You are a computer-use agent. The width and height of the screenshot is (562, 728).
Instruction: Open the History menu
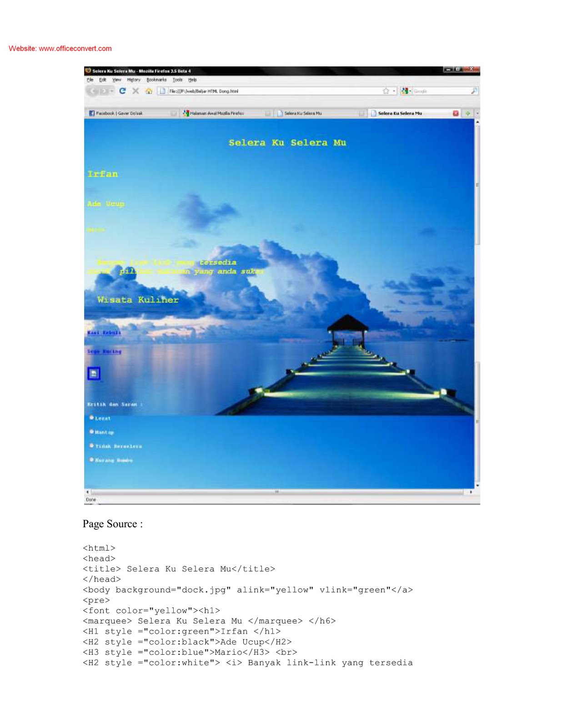click(x=134, y=80)
